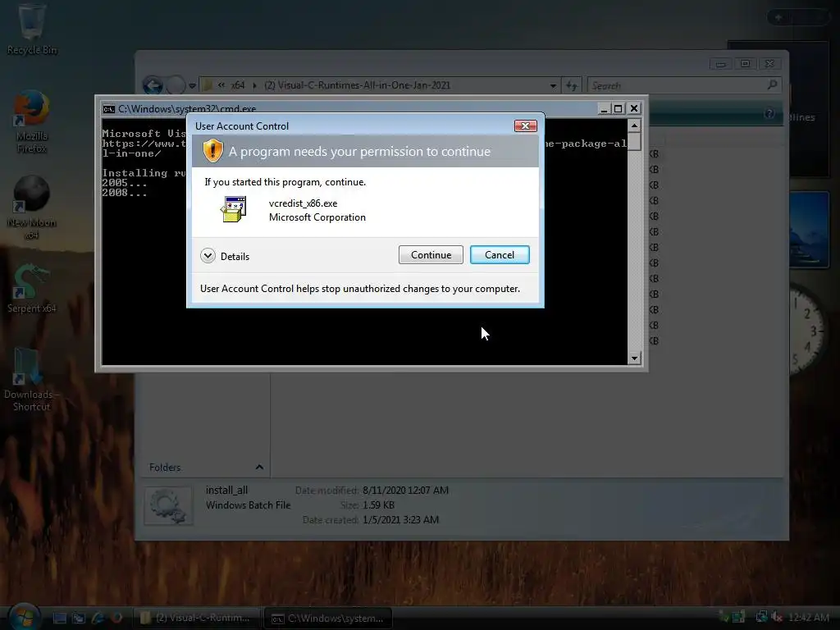The image size is (840, 630).
Task: Click the sidebar add gadget plus button
Action: [778, 18]
